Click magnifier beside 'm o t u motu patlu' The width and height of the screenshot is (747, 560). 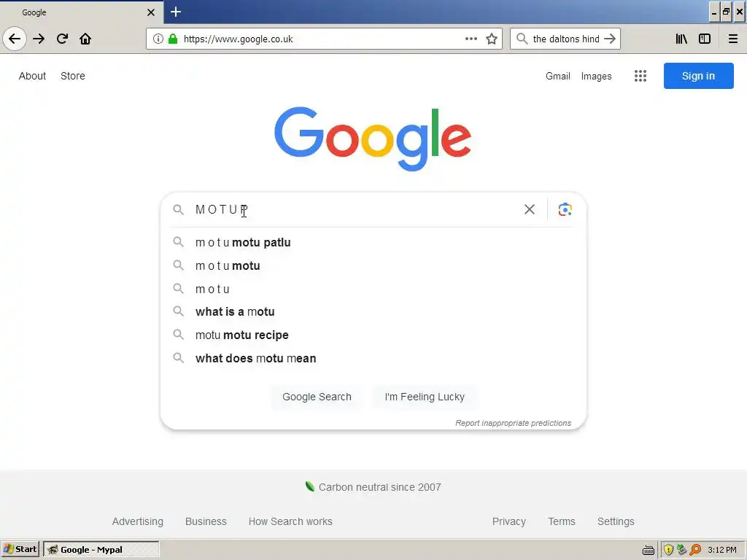(x=178, y=242)
